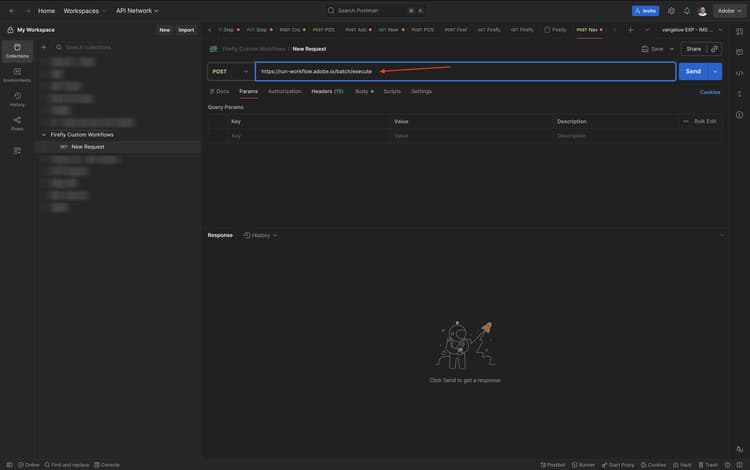The height and width of the screenshot is (470, 750).
Task: Click the top icon in the right sidebar
Action: 739,32
